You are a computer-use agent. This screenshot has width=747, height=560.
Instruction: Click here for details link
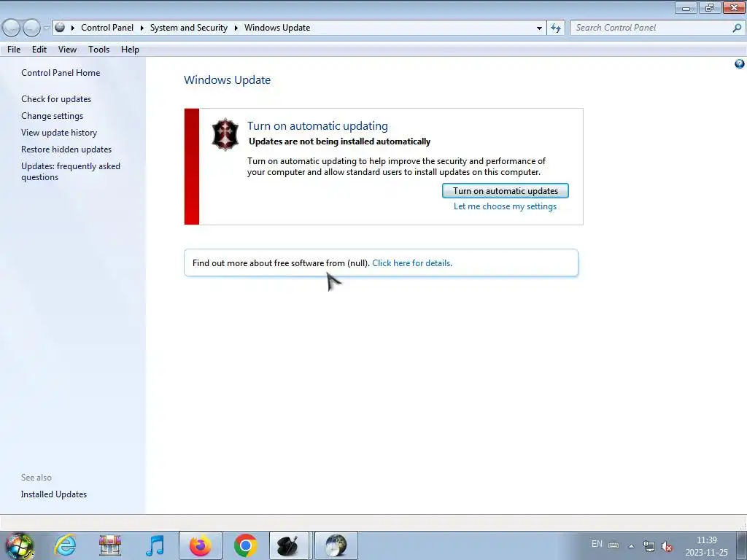[412, 262]
